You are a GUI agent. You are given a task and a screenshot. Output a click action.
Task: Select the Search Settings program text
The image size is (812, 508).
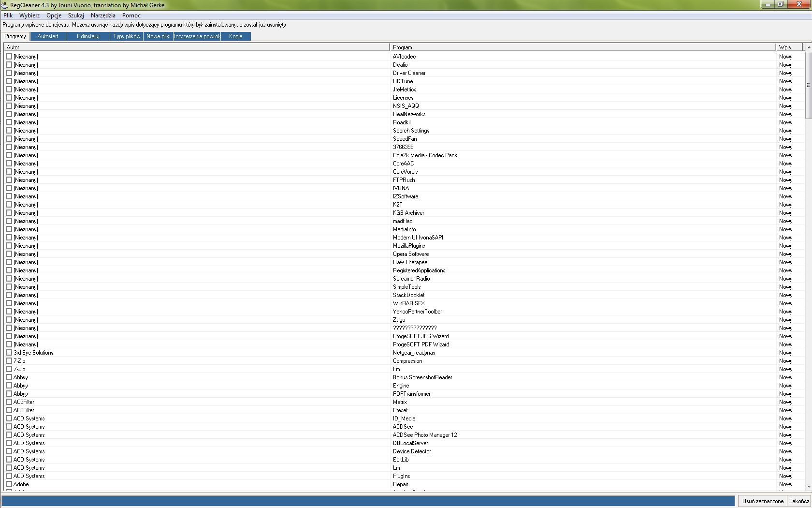pyautogui.click(x=411, y=131)
